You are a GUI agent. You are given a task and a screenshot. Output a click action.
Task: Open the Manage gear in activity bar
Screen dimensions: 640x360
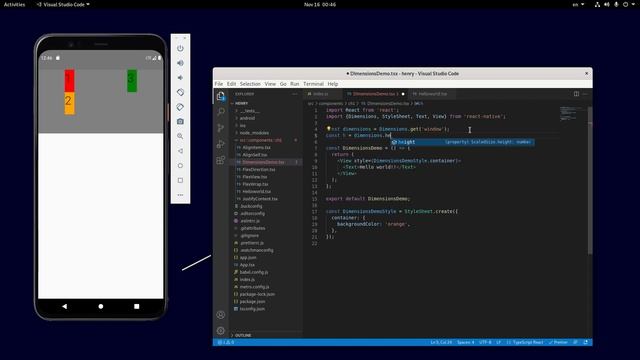coord(221,331)
